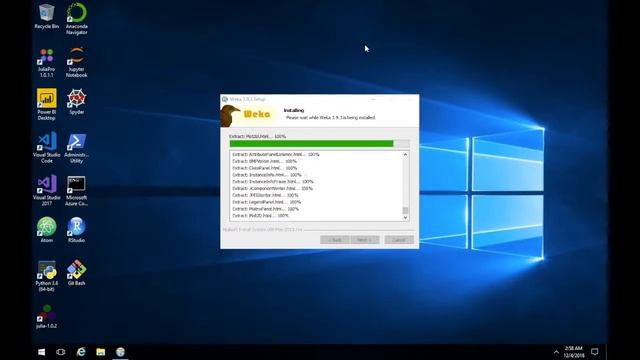Image resolution: width=640 pixels, height=360 pixels.
Task: Click the install log scroll-up arrow
Action: point(405,155)
